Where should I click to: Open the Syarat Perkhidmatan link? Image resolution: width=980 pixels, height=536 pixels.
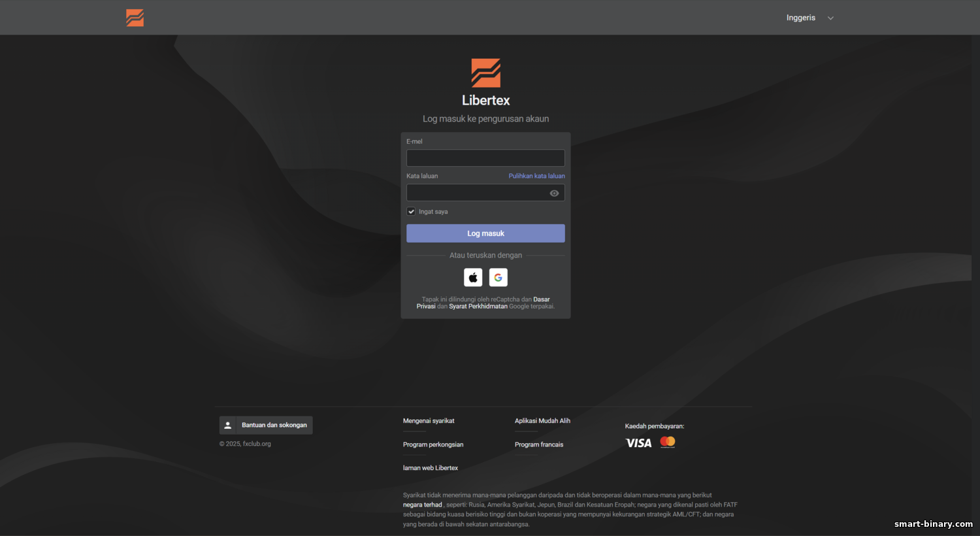click(478, 306)
